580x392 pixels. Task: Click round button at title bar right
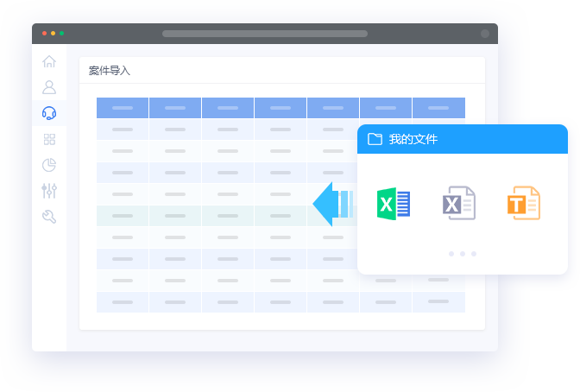click(x=485, y=34)
